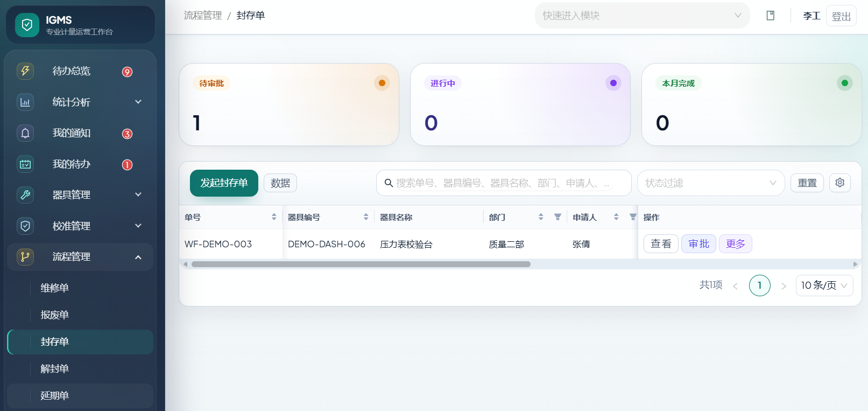
Task: Collapse the 流程管理 menu chevron
Action: pyautogui.click(x=138, y=257)
